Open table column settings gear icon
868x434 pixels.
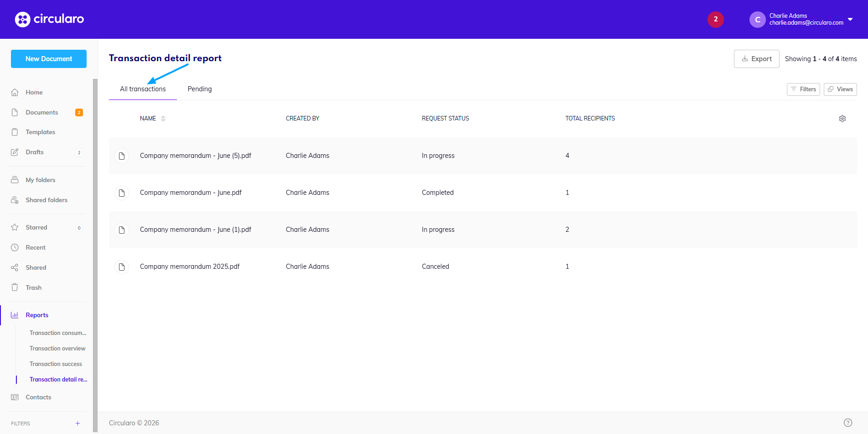tap(842, 119)
